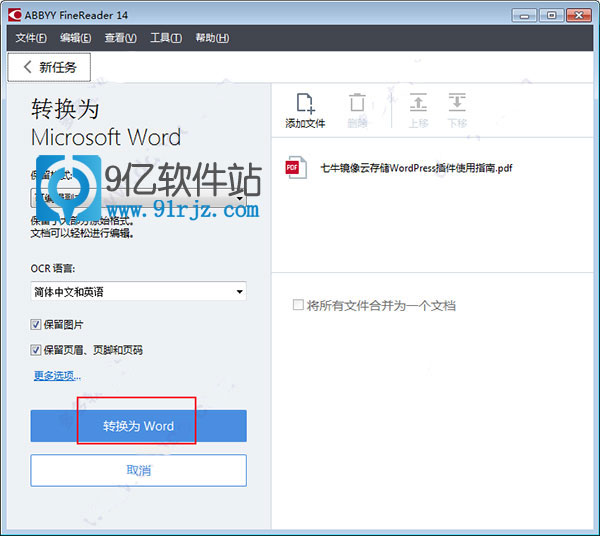Enable 将所有文件合并为一个文档 checkbox

(298, 305)
